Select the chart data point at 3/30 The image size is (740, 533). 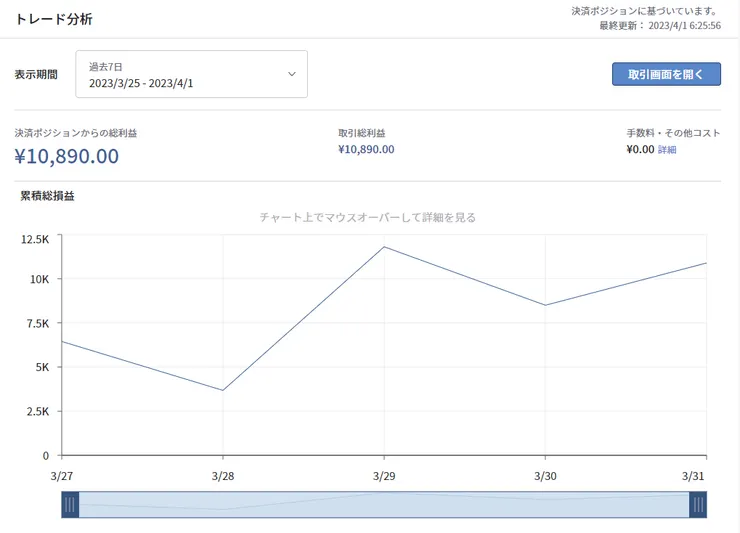[x=545, y=305]
